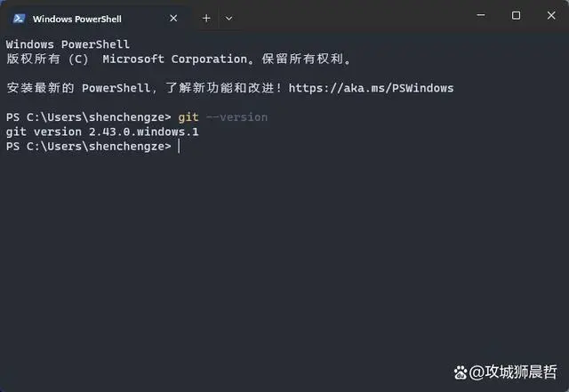Click the first "PS C:\Users\shenchengze>" prompt path
569x392 pixels.
coord(87,117)
